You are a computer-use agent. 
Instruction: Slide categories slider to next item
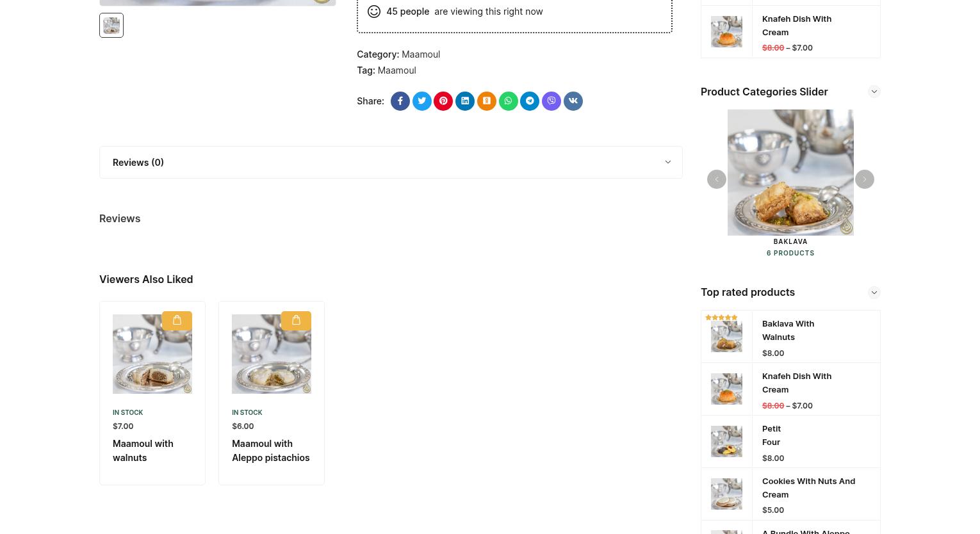(865, 179)
